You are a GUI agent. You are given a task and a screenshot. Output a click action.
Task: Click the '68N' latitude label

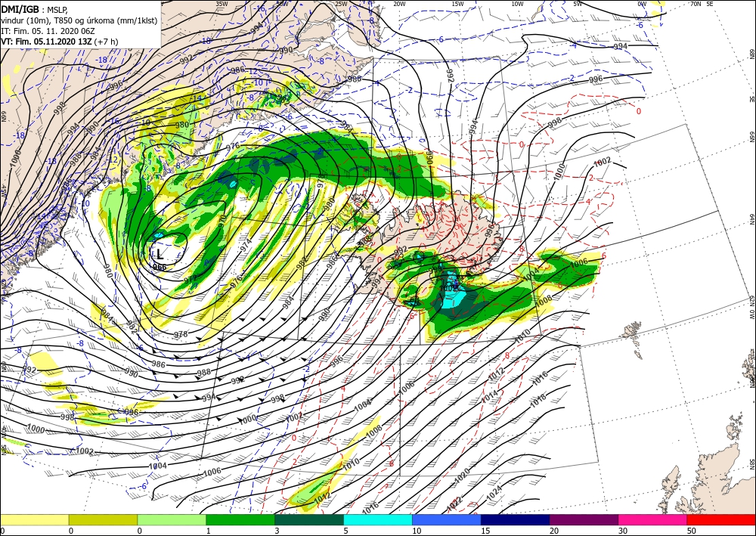pyautogui.click(x=751, y=53)
